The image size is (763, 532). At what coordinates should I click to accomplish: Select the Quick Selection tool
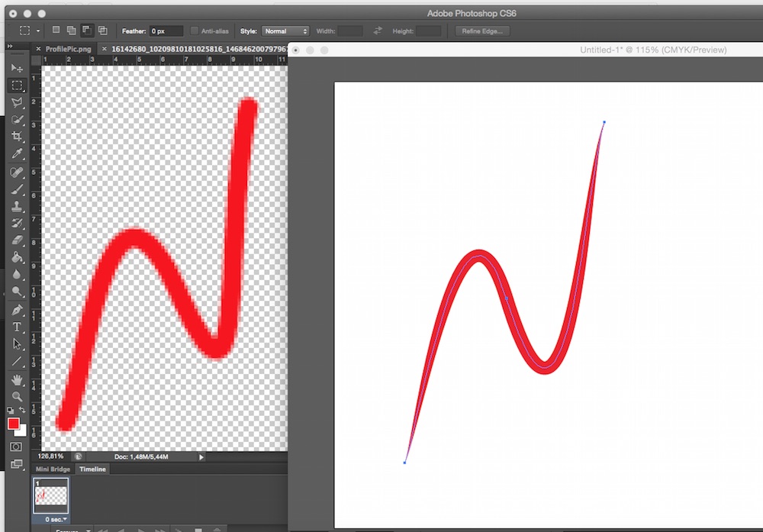click(x=17, y=120)
